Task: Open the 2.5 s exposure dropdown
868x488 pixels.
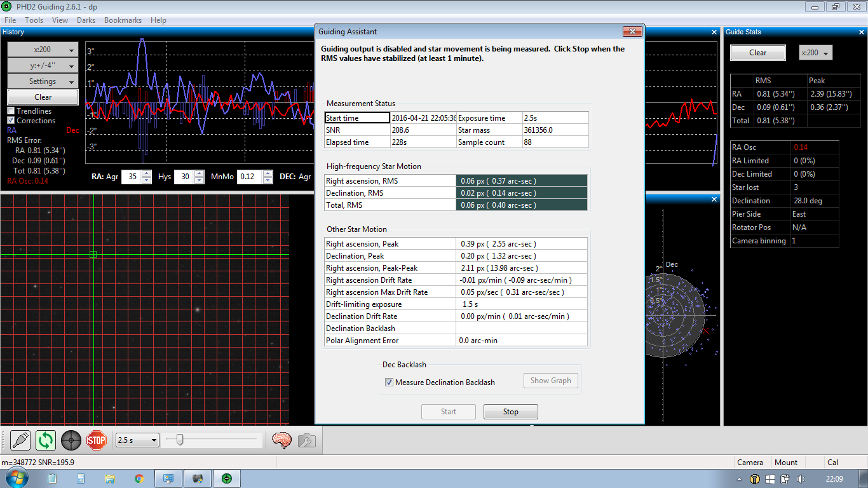Action: 137,440
